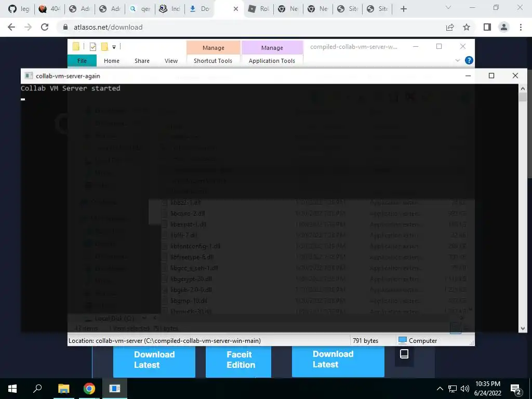Open Explorer Share ribbon tab
This screenshot has width=532, height=399.
tap(142, 61)
